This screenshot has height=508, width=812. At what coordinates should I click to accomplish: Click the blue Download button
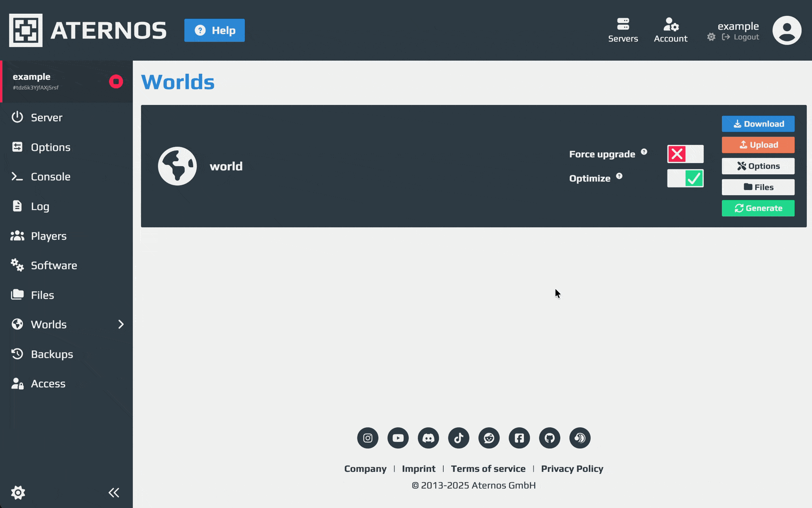[758, 124]
